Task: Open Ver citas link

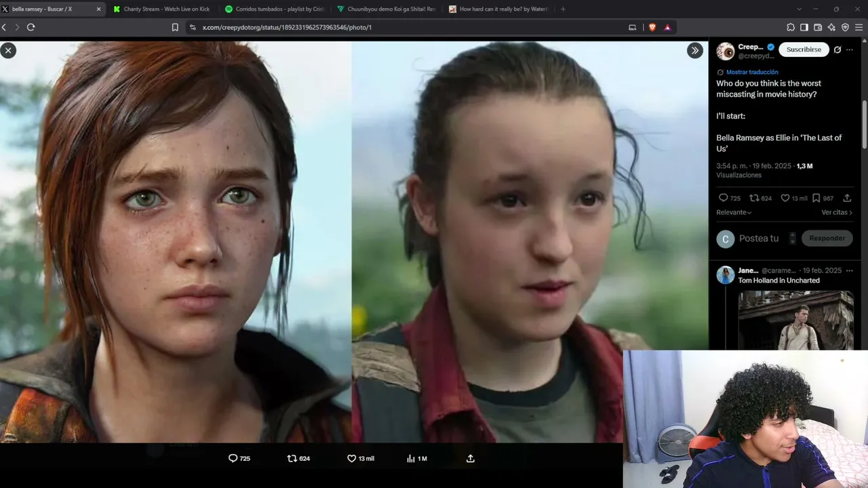Action: (x=837, y=212)
